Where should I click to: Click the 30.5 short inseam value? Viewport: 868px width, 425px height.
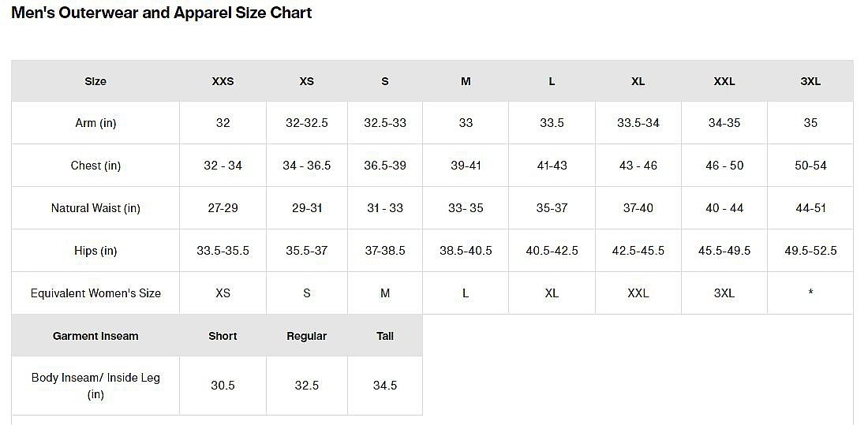(223, 385)
